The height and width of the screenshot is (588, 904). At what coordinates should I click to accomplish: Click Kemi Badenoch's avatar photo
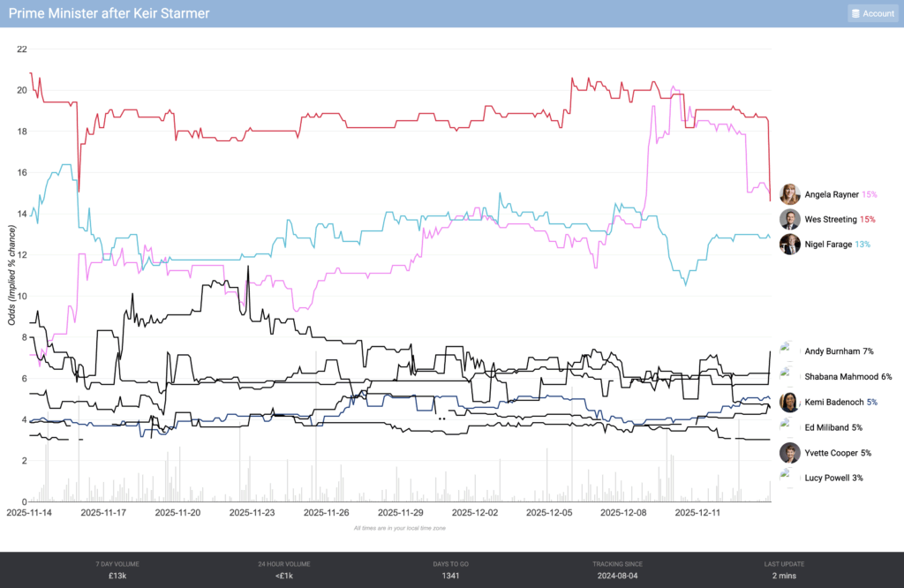coord(790,402)
